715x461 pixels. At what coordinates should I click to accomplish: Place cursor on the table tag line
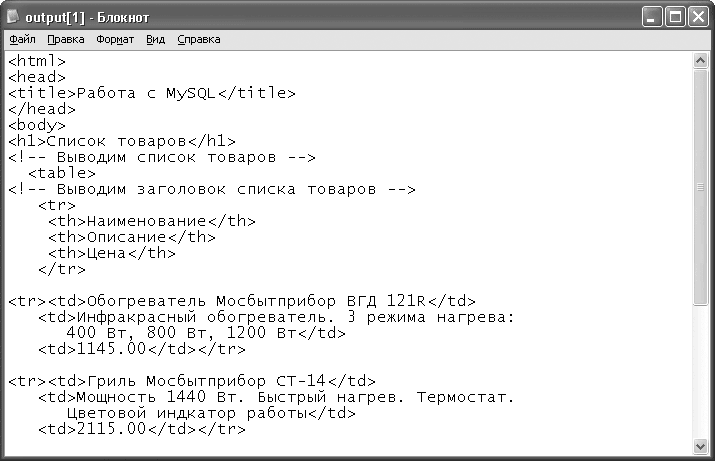pos(62,173)
